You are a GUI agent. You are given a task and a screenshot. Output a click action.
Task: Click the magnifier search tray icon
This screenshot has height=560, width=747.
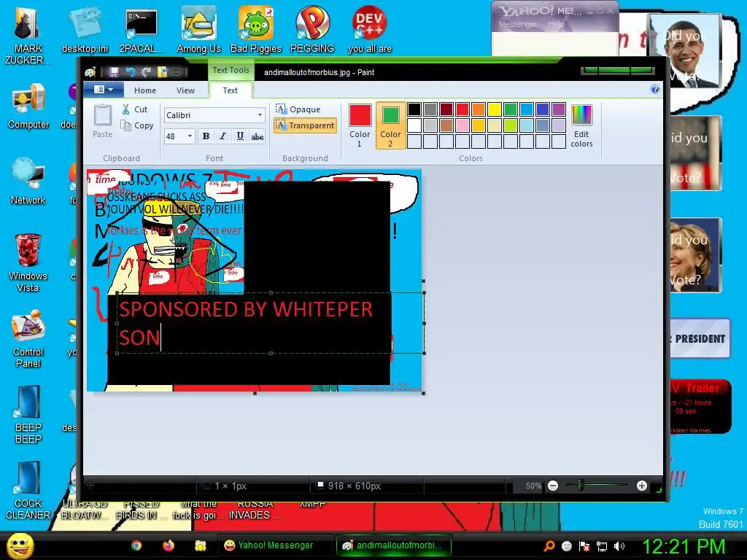point(549,545)
